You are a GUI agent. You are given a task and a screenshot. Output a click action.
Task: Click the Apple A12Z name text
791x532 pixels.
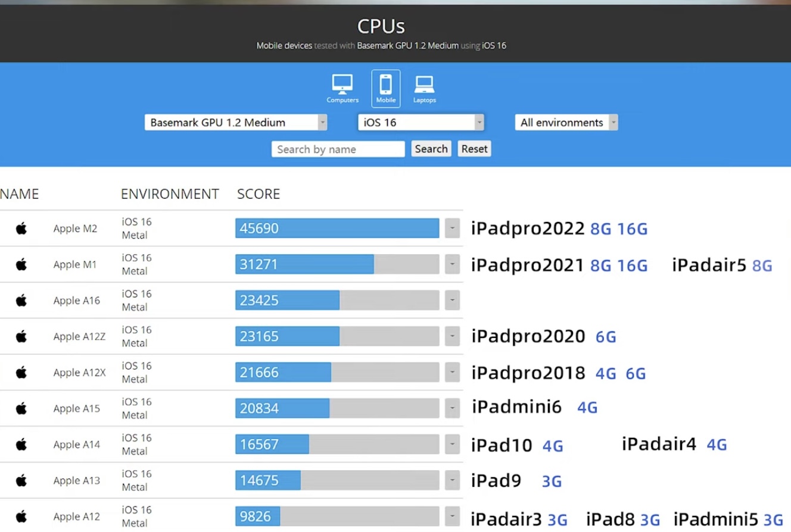(x=79, y=336)
